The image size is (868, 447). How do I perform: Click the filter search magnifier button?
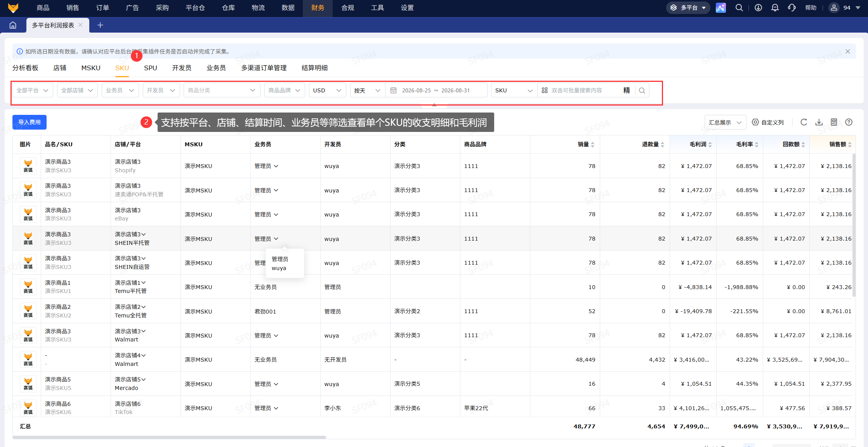(642, 90)
